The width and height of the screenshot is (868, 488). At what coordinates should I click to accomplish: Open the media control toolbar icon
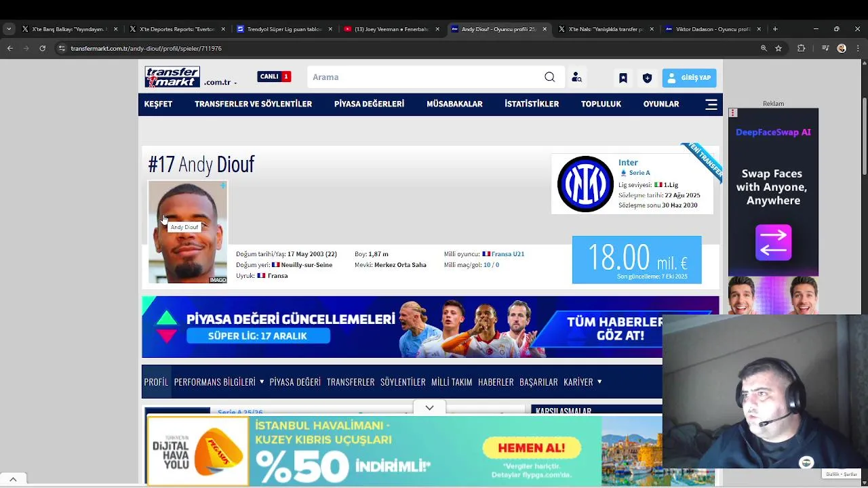pos(825,48)
